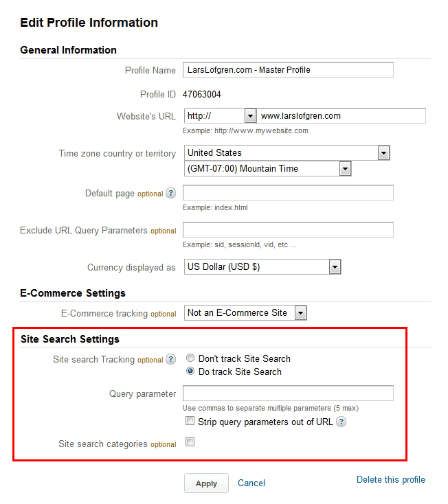This screenshot has width=448, height=504.
Task: Open help for Strip query parameters
Action: coord(341,422)
